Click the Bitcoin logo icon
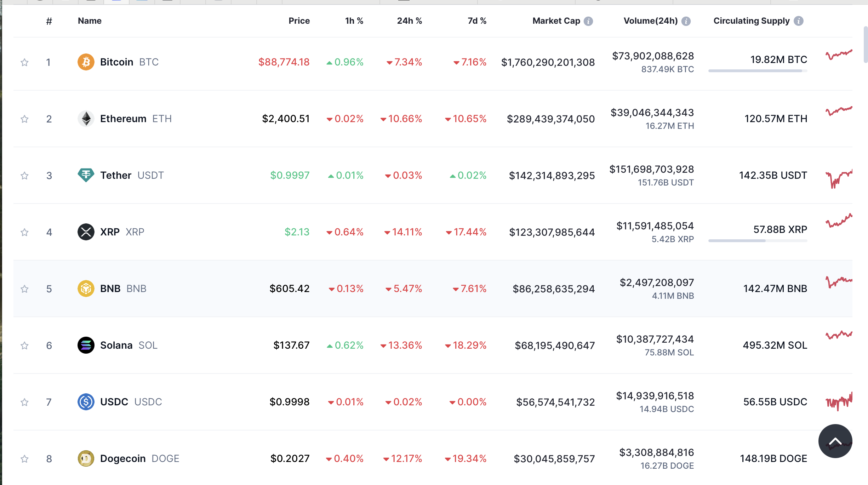The width and height of the screenshot is (868, 485). [86, 62]
